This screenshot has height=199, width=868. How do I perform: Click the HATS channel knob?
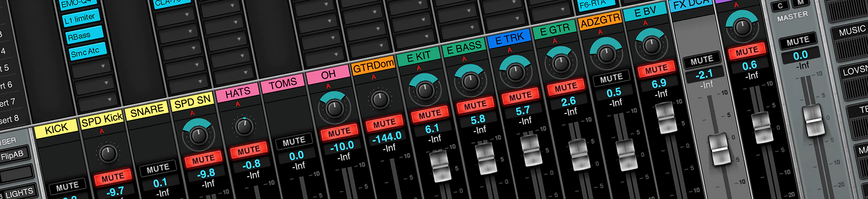[244, 127]
